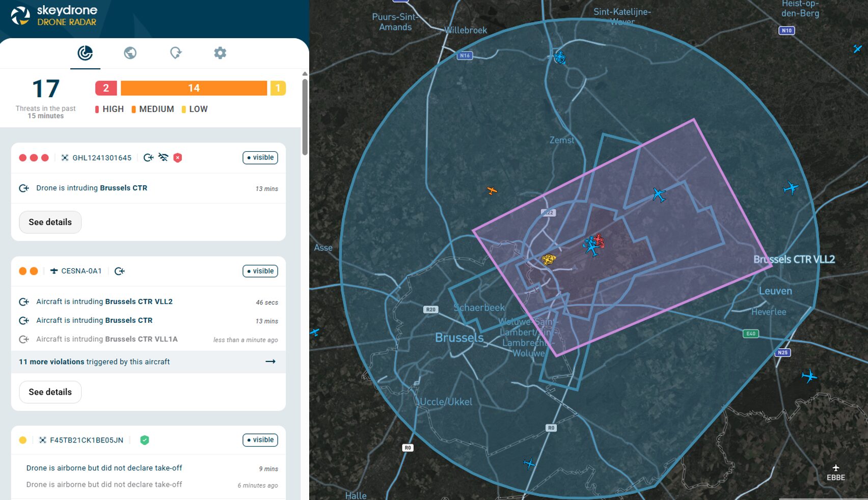868x500 pixels.
Task: Select the red drone marker at airport
Action: pyautogui.click(x=599, y=240)
